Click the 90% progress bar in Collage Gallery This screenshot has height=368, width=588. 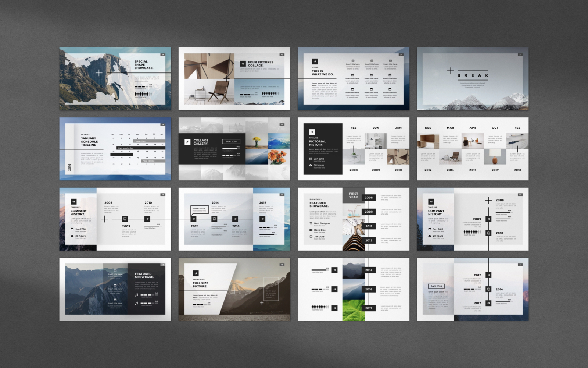231,149
